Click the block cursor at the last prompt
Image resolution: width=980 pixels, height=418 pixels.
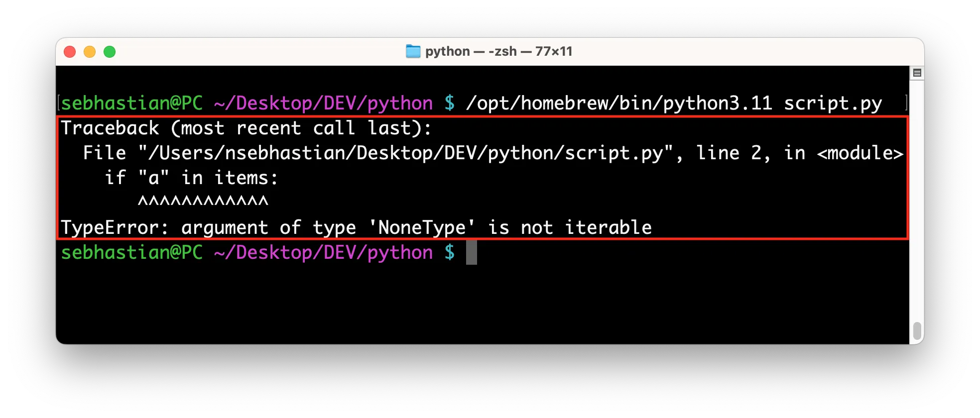coord(472,253)
